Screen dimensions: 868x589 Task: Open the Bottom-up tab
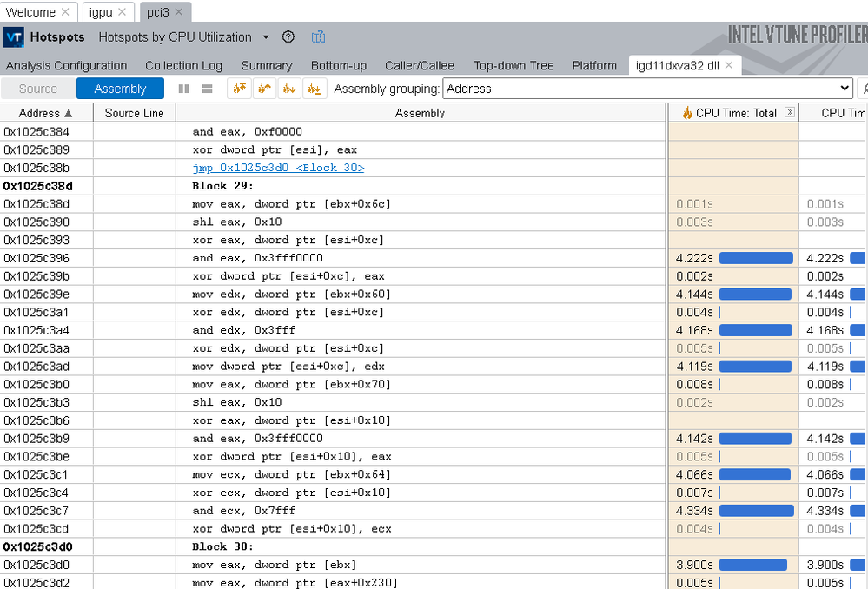pos(339,65)
